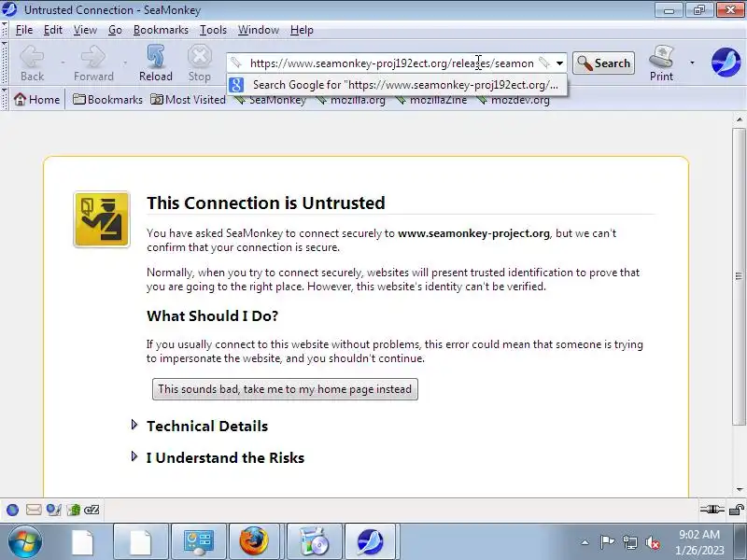This screenshot has width=747, height=560.
Task: Select the Search Google for suggestion
Action: tap(397, 85)
